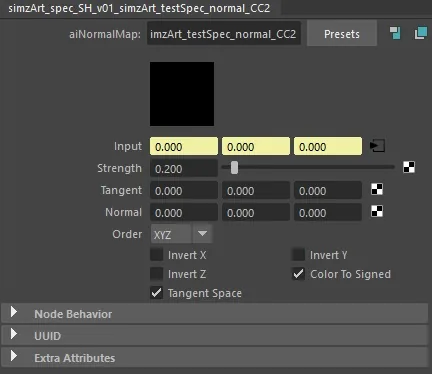Screen dimensions: 432x374
Task: Enable the Invert X checkbox
Action: [157, 255]
